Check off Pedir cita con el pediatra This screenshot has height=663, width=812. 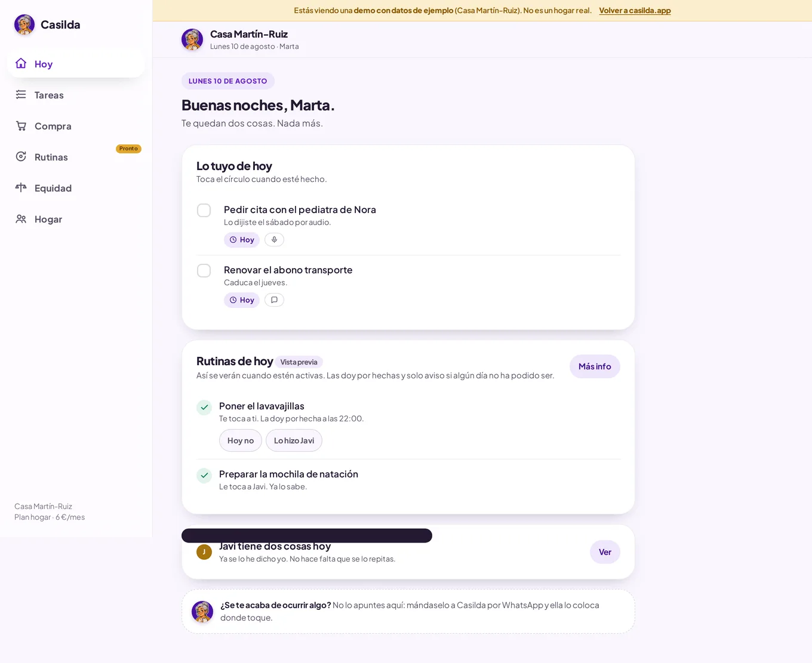[204, 210]
